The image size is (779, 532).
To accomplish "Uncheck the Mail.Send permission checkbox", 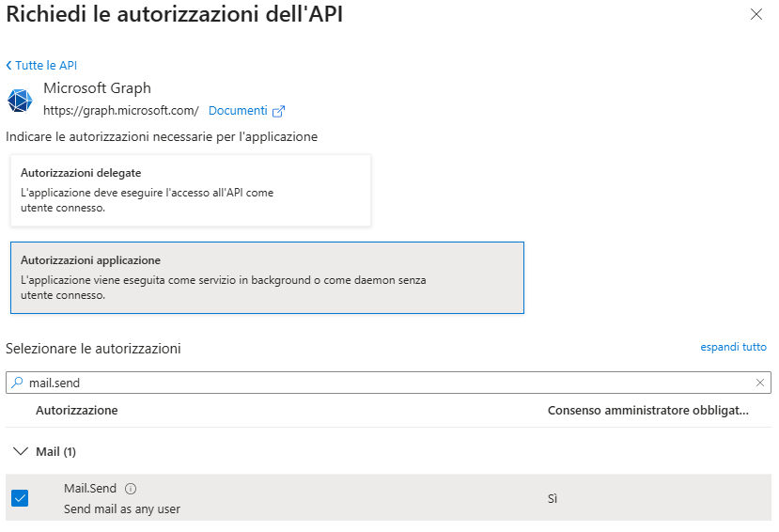I will (x=20, y=498).
